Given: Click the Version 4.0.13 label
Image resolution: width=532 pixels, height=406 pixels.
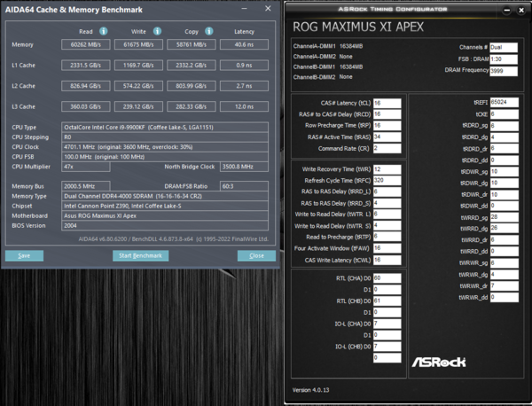Looking at the screenshot, I should [x=311, y=390].
